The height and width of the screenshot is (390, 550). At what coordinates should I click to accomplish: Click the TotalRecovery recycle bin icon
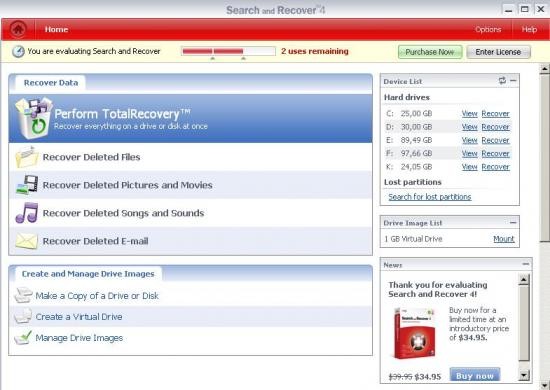(x=34, y=117)
